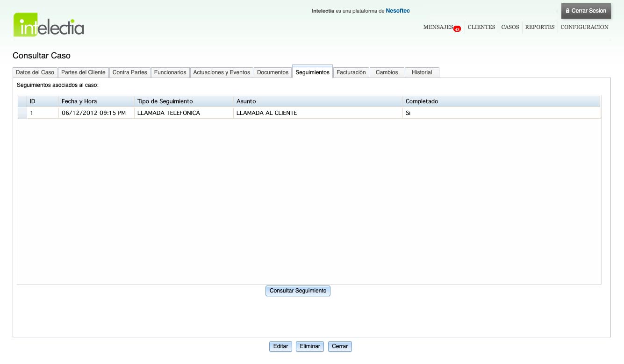This screenshot has width=624, height=364.
Task: Click the Intelectia logo
Action: (49, 25)
